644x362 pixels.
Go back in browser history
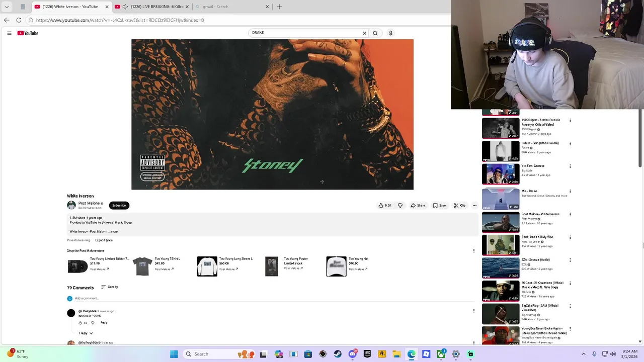(x=7, y=20)
